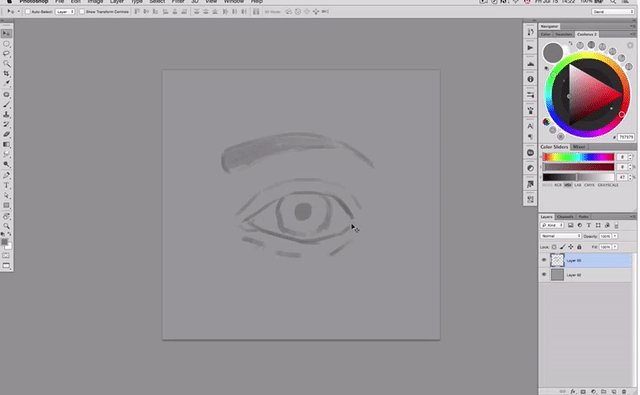Create a new layer from the Layers panel footer
Screen dimensions: 640x395
[613, 391]
